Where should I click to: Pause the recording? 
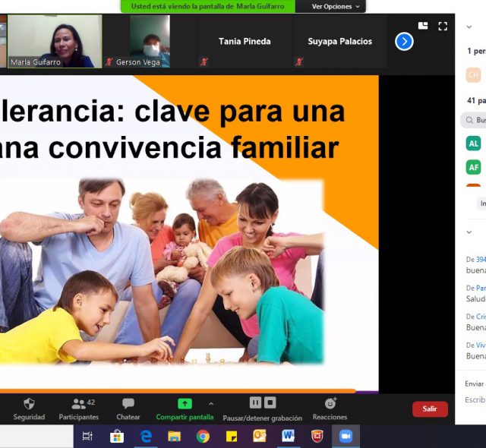tap(255, 402)
